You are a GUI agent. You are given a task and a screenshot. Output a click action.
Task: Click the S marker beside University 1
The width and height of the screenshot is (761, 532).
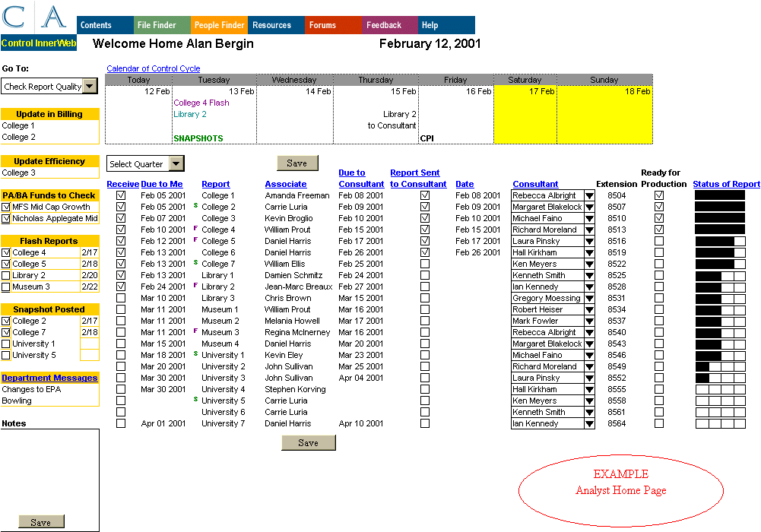click(195, 353)
